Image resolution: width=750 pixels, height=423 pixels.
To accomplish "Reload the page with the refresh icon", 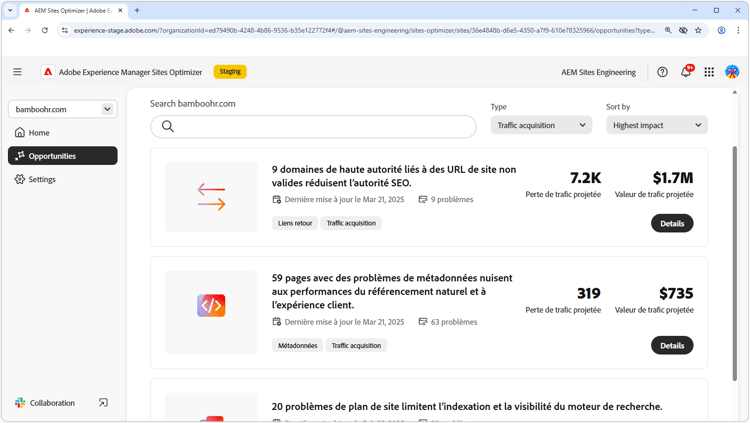I will click(x=44, y=30).
